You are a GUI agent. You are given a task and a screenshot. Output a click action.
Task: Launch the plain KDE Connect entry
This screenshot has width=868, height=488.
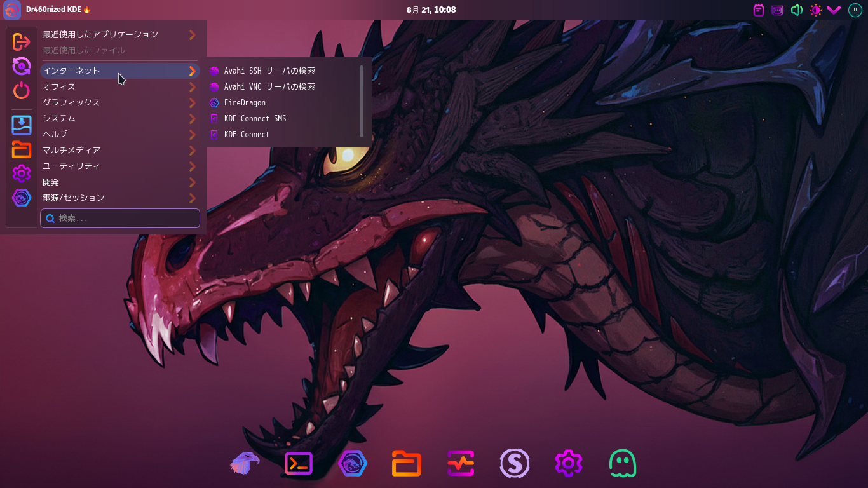[283, 134]
